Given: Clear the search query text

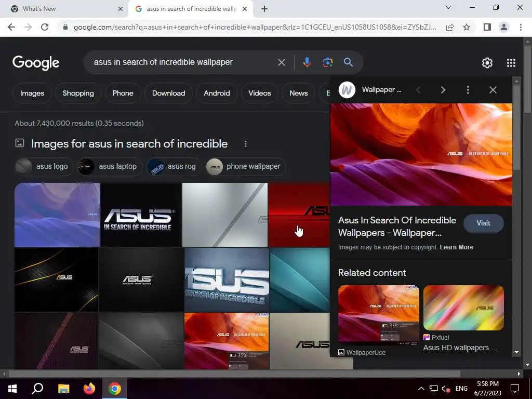Looking at the screenshot, I should pos(281,62).
